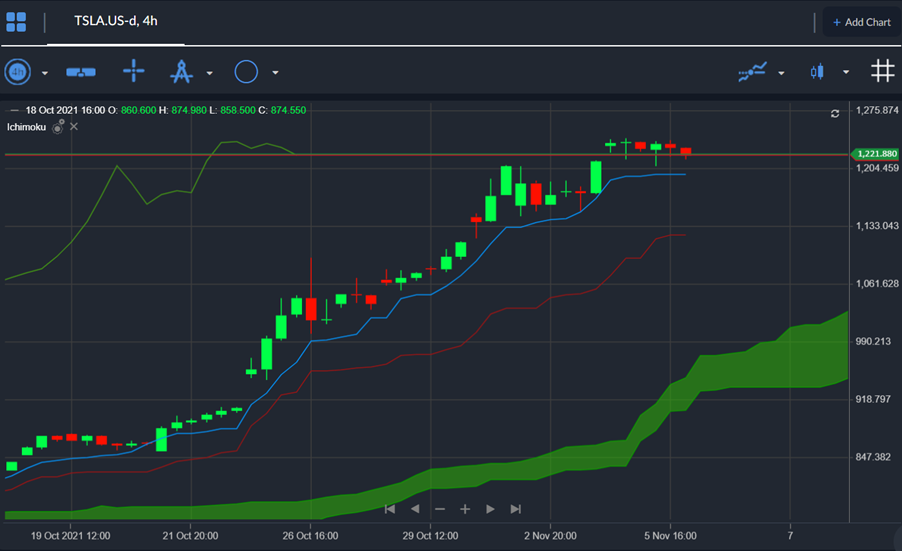Zoom in with the plus control
The width and height of the screenshot is (902, 551).
pyautogui.click(x=465, y=509)
